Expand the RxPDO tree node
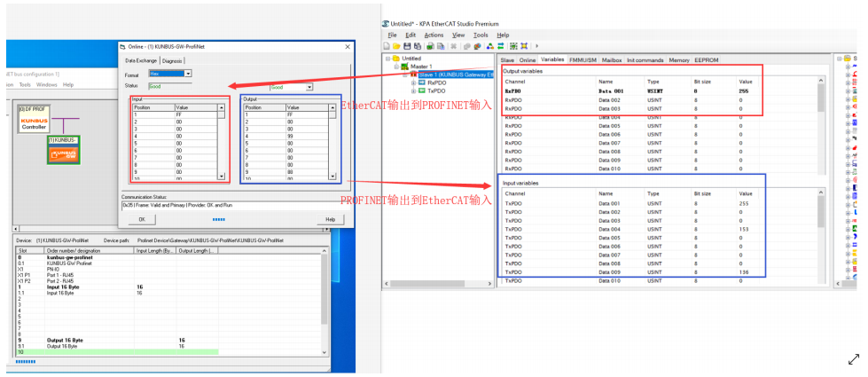 coord(413,82)
